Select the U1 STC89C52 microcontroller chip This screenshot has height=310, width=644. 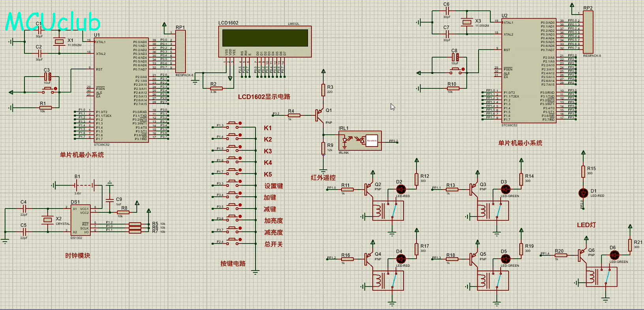121,90
